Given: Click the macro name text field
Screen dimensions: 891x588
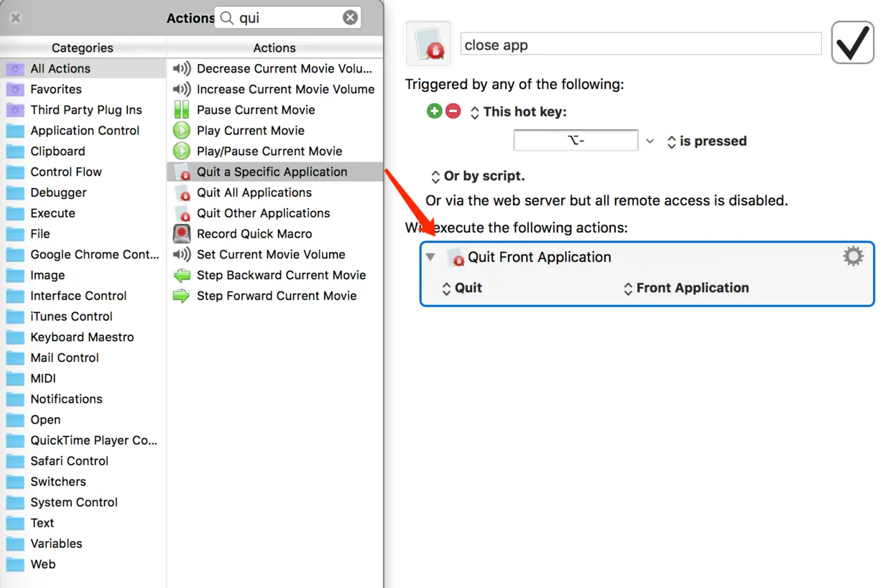Looking at the screenshot, I should coord(640,45).
